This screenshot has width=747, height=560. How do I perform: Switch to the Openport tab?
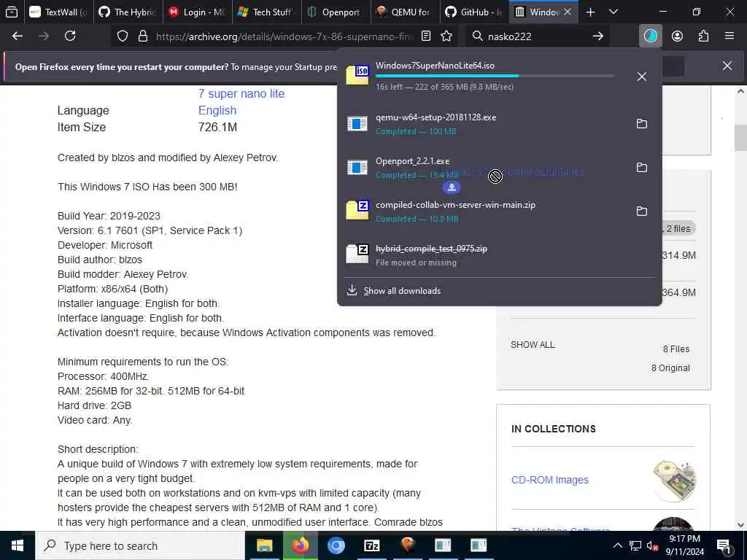pyautogui.click(x=336, y=12)
